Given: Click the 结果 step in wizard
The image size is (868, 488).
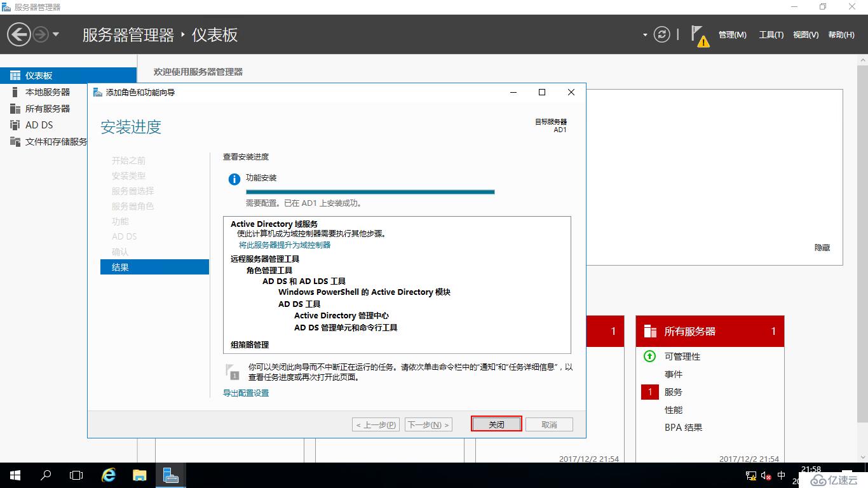Looking at the screenshot, I should [154, 267].
